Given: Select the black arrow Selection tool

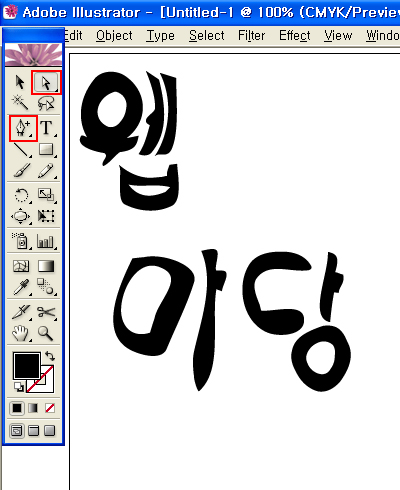Looking at the screenshot, I should tap(20, 82).
